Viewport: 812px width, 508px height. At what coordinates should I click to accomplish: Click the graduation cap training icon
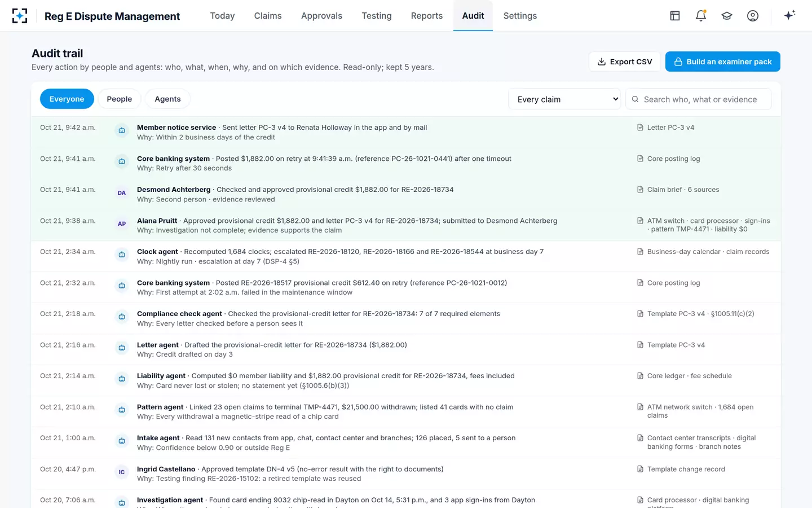tap(727, 16)
